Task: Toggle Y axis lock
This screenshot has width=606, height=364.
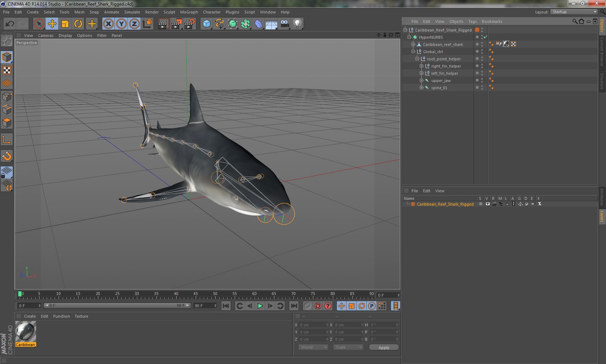Action: pos(121,24)
